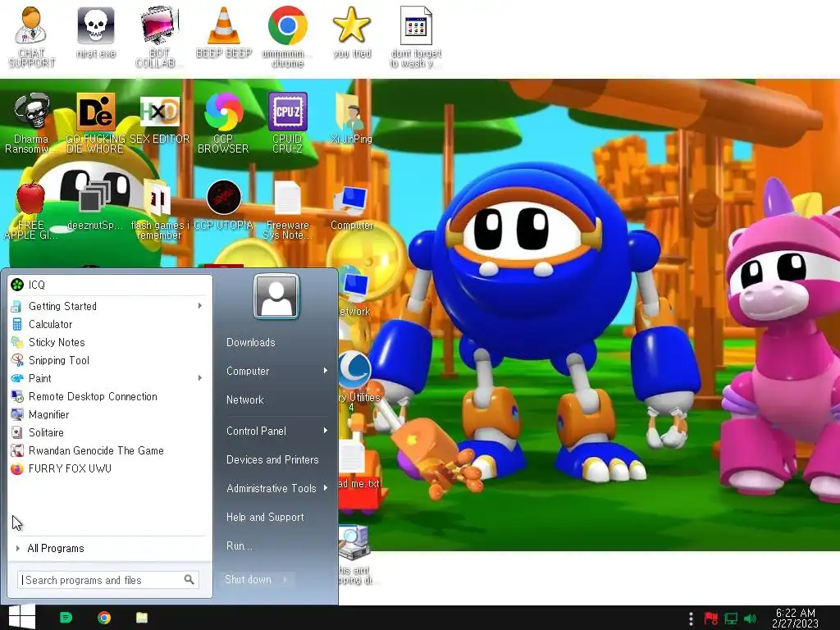Expand Getting Started submenu arrow
This screenshot has height=630, width=840.
[200, 306]
